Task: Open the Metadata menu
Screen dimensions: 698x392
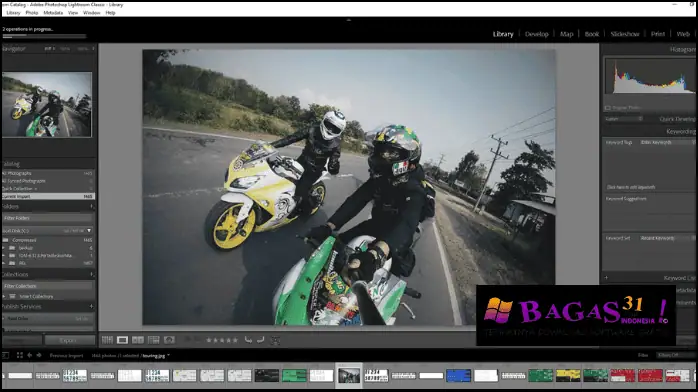Action: point(53,13)
